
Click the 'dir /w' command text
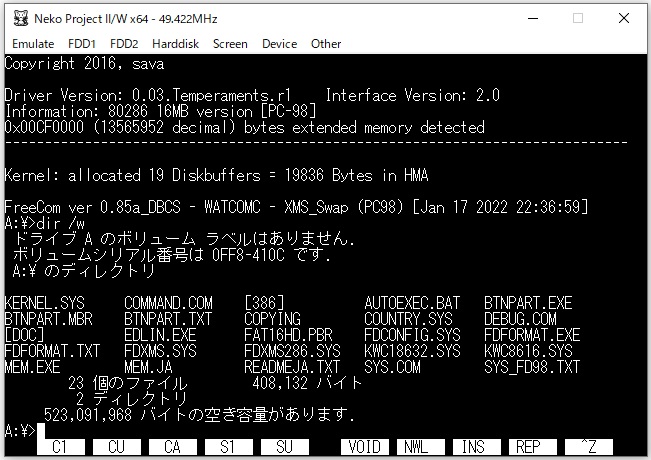tap(61, 223)
